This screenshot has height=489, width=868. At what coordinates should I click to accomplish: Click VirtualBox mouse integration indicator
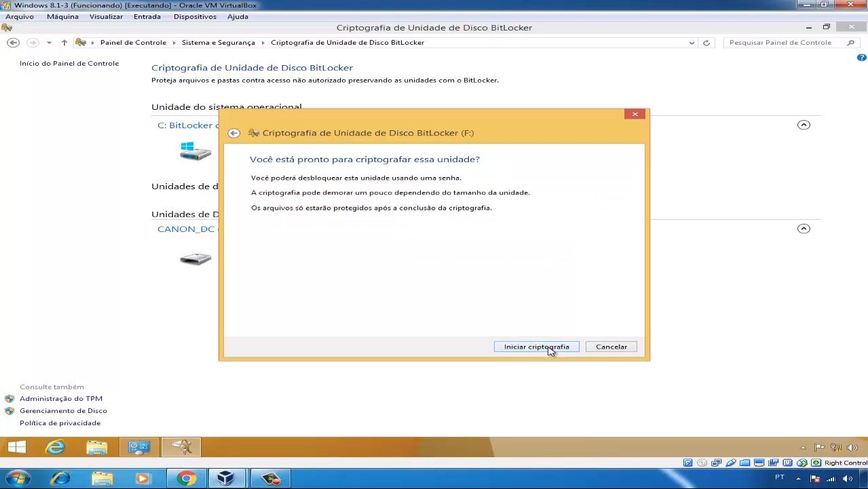click(x=801, y=463)
